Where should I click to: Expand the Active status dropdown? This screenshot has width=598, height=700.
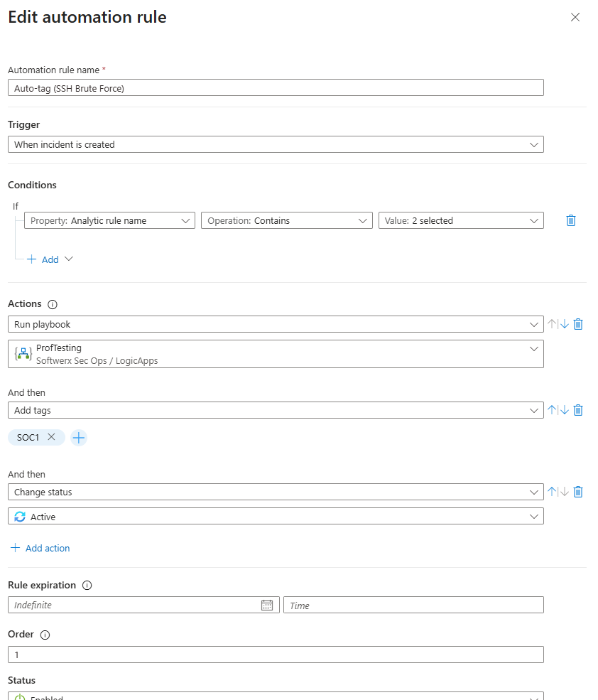point(276,517)
